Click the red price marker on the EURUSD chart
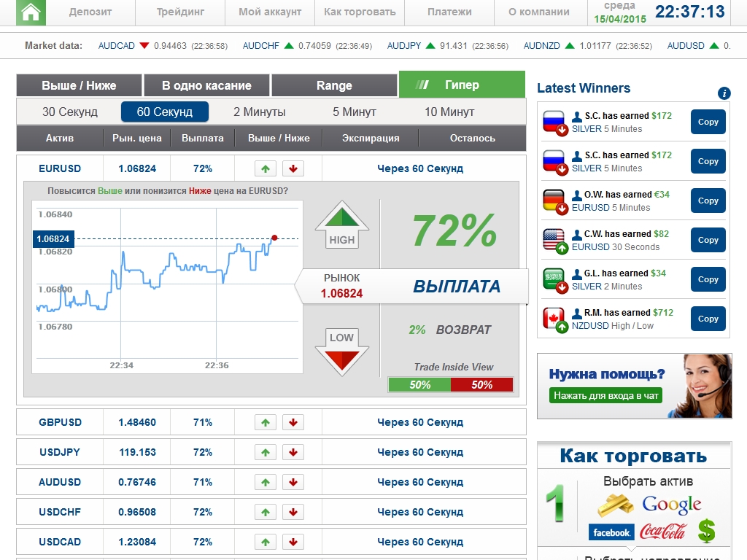 click(x=274, y=237)
